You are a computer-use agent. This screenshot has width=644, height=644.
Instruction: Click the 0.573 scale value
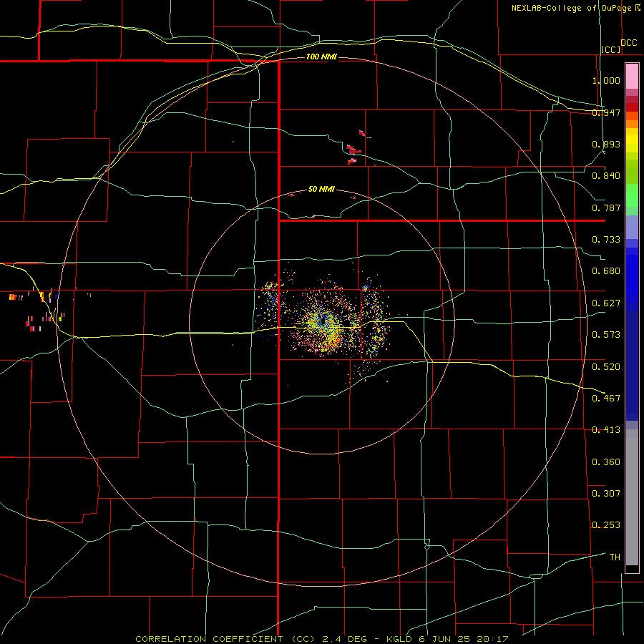coord(606,335)
